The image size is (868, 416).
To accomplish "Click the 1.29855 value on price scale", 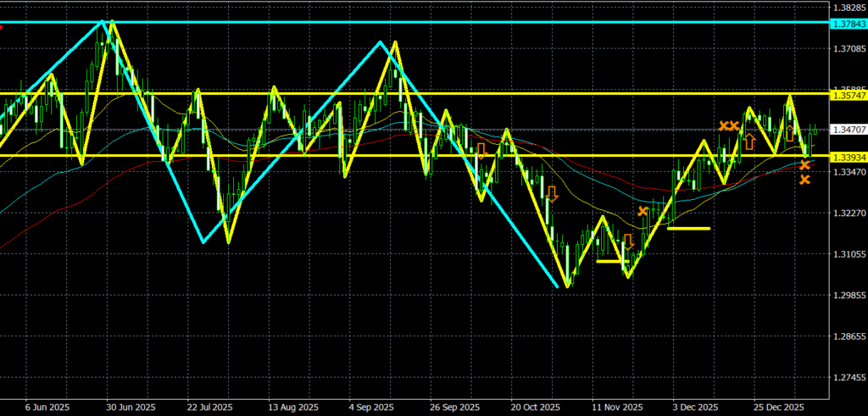I will click(849, 295).
